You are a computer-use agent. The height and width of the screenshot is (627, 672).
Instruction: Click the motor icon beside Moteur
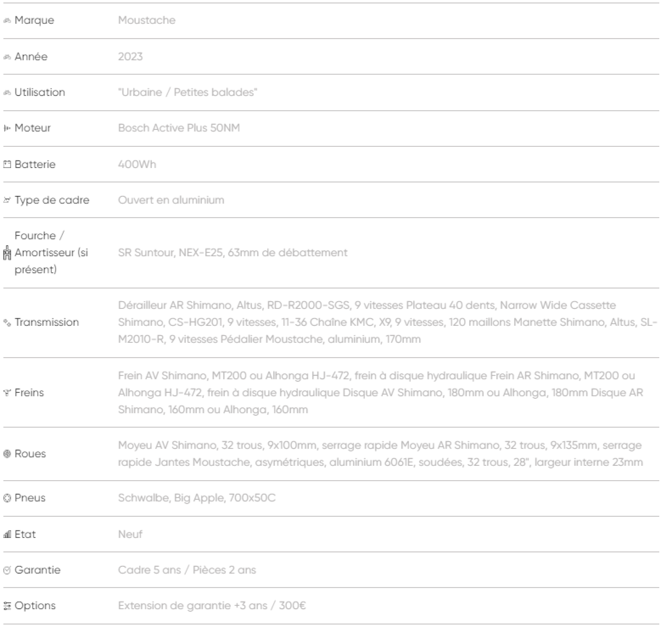tap(7, 128)
